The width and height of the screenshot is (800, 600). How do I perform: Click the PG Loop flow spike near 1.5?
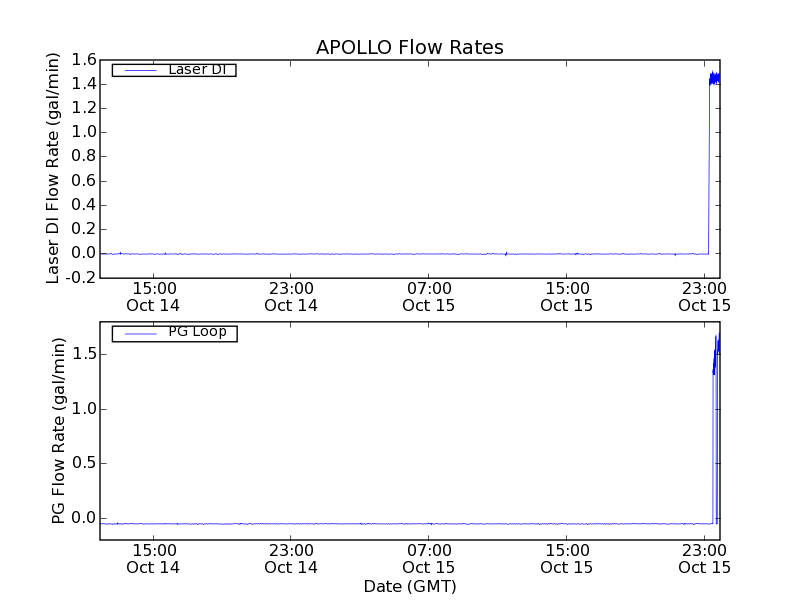point(716,355)
